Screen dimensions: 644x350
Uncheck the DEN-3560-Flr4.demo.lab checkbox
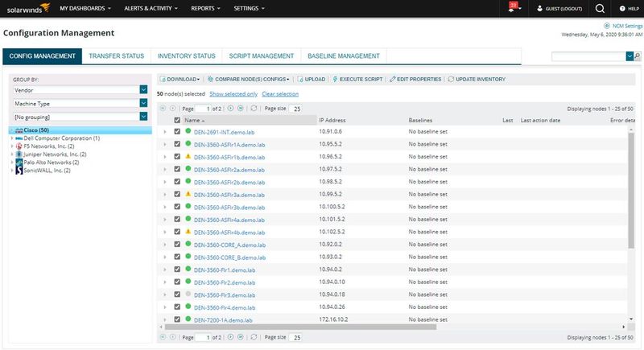pos(177,307)
